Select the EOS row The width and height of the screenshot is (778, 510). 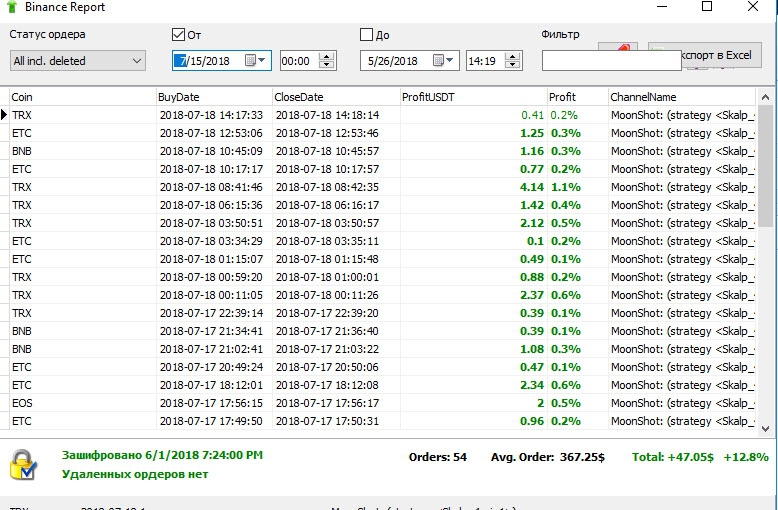click(x=383, y=403)
